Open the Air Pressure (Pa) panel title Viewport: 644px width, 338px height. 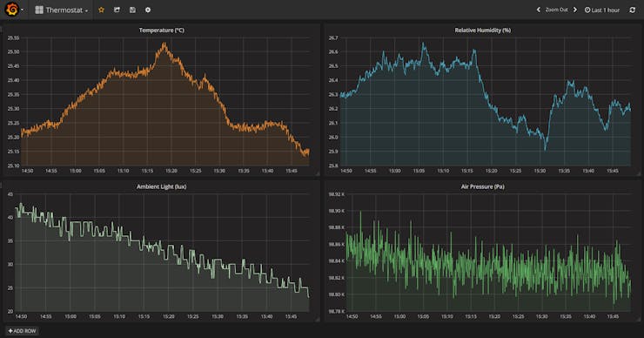coord(483,186)
